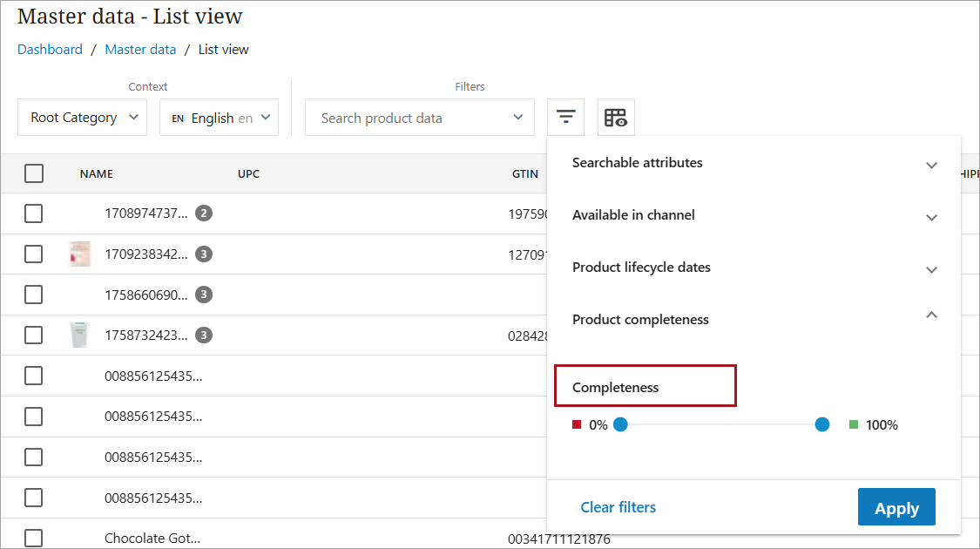This screenshot has height=549, width=980.
Task: Click the variant badge next to 1758732423
Action: click(204, 335)
